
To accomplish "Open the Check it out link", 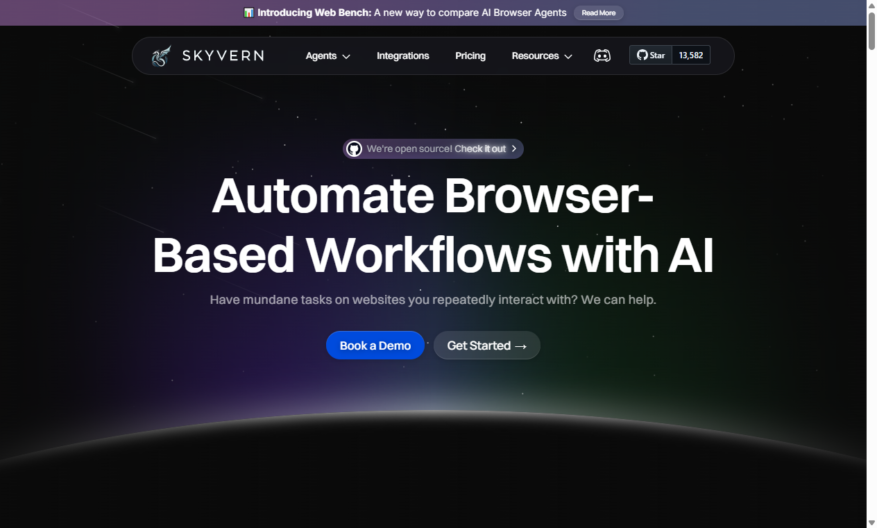I will pyautogui.click(x=480, y=149).
